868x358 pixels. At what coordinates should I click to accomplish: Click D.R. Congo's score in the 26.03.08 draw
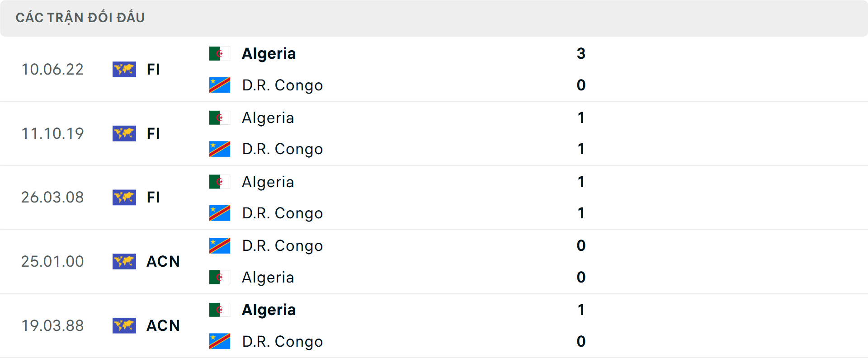pyautogui.click(x=581, y=213)
